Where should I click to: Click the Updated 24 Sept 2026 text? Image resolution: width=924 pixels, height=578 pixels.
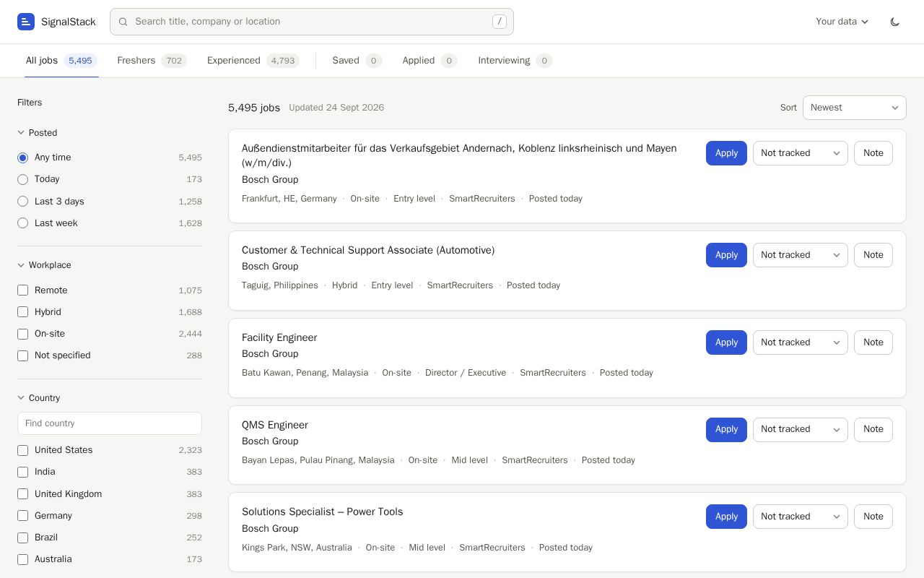click(x=336, y=108)
